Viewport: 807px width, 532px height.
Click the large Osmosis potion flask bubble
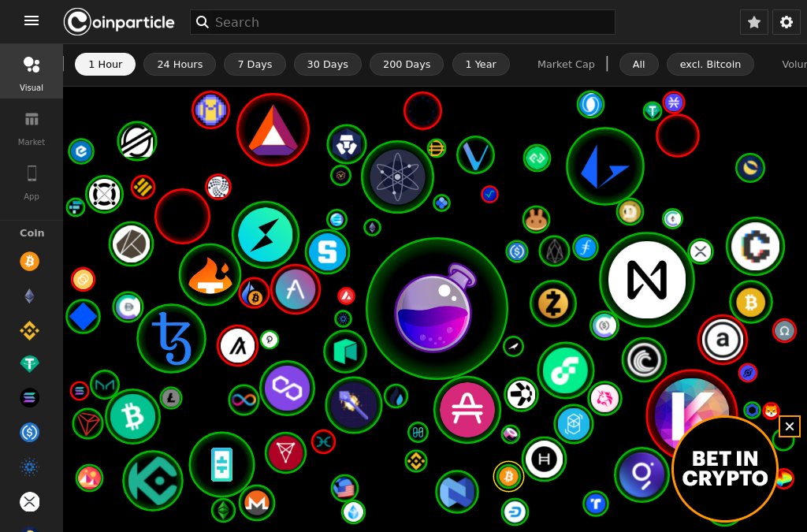(437, 309)
